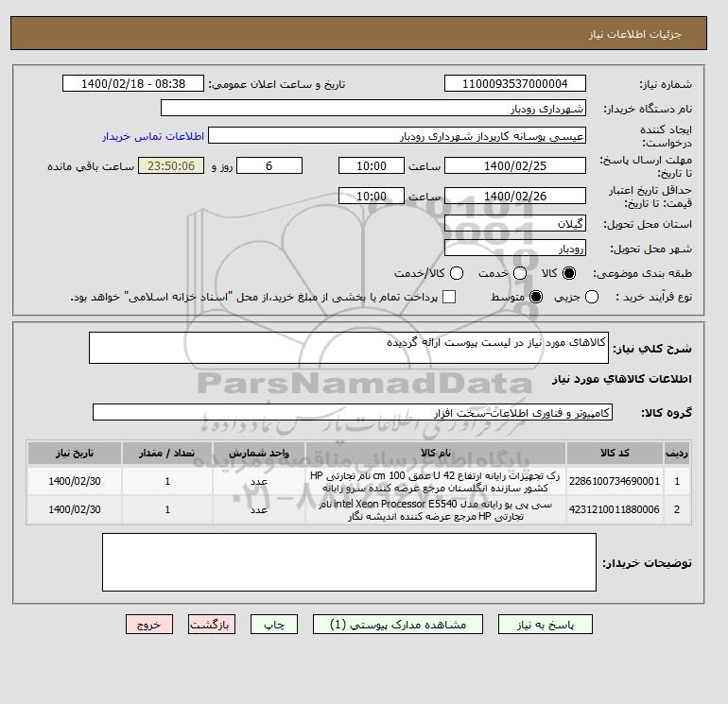This screenshot has width=728, height=704.
Task: Select the کالا/خدمت radio button
Action: 457,273
